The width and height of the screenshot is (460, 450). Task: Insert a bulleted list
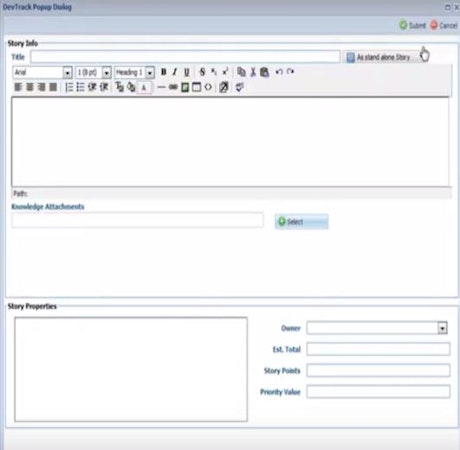coord(80,87)
